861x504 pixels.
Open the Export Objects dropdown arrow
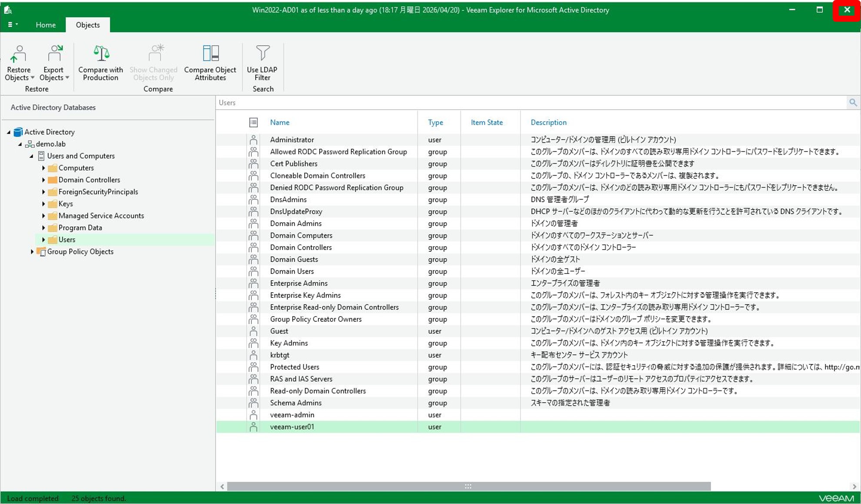point(67,78)
